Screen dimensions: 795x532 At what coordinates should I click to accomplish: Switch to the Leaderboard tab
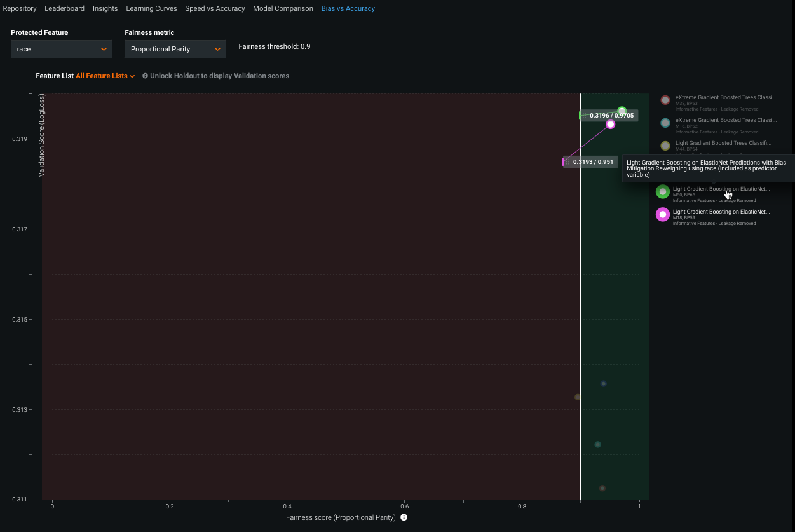(x=64, y=8)
